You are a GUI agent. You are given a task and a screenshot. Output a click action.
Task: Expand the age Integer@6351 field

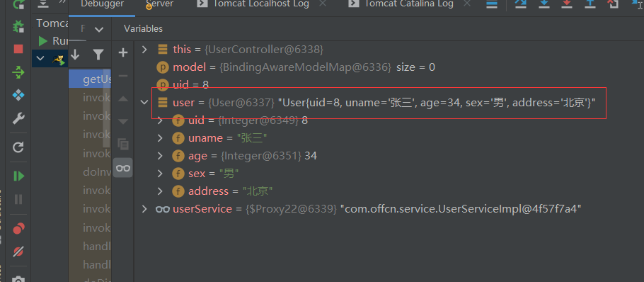pyautogui.click(x=160, y=156)
